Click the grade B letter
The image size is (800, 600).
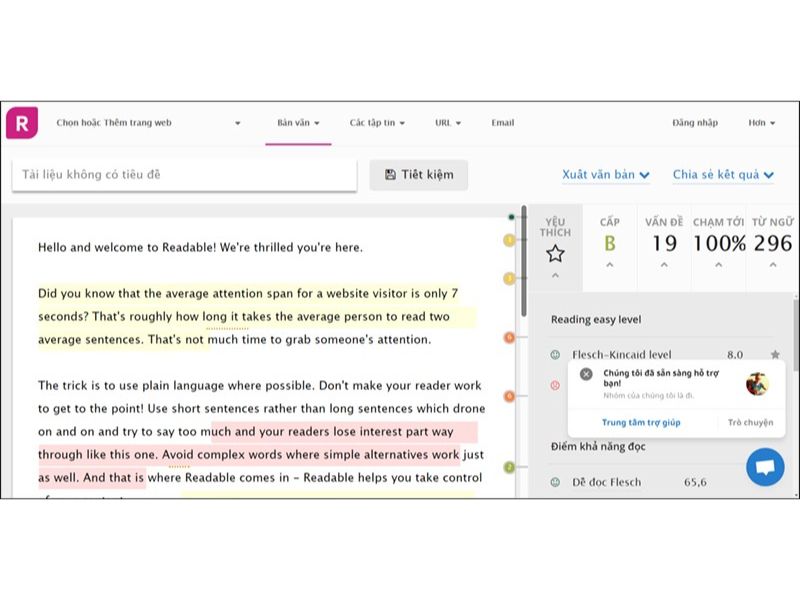[610, 244]
